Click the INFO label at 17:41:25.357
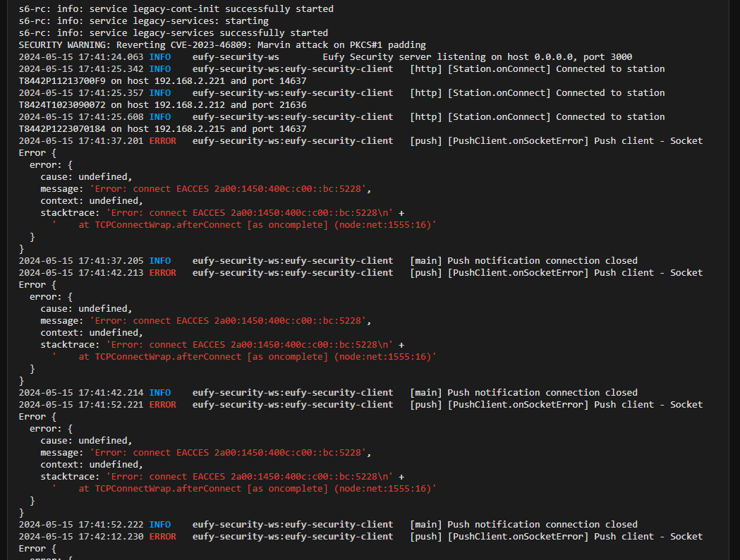The height and width of the screenshot is (560, 740). pos(160,93)
